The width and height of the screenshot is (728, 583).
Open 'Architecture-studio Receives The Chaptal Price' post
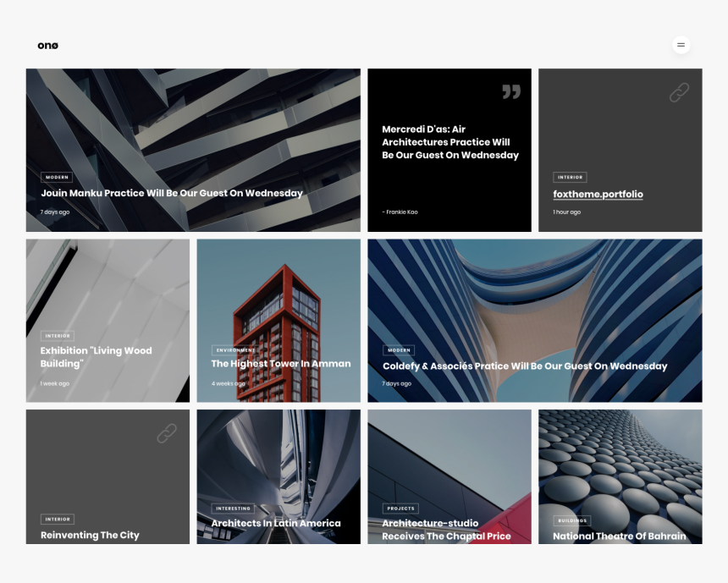click(x=446, y=530)
